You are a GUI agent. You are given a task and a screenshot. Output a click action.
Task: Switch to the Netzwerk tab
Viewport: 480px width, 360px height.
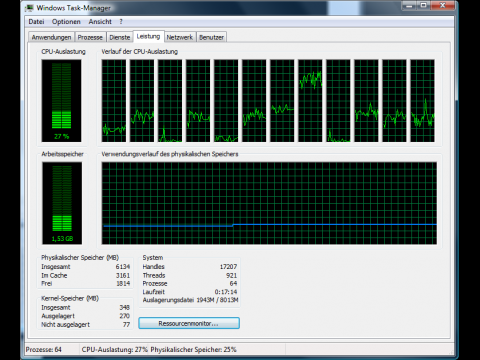180,37
